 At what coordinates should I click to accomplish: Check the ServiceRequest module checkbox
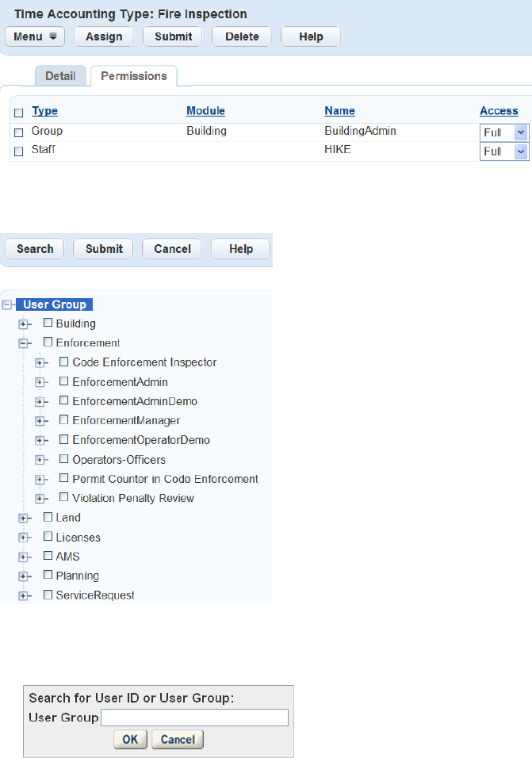(48, 595)
